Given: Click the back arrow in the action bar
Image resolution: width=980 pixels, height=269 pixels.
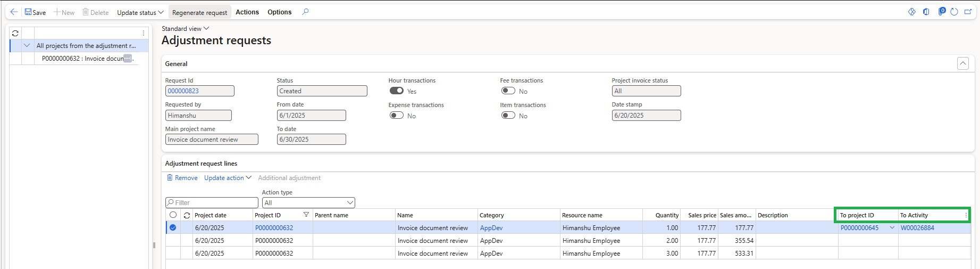Looking at the screenshot, I should tap(14, 12).
